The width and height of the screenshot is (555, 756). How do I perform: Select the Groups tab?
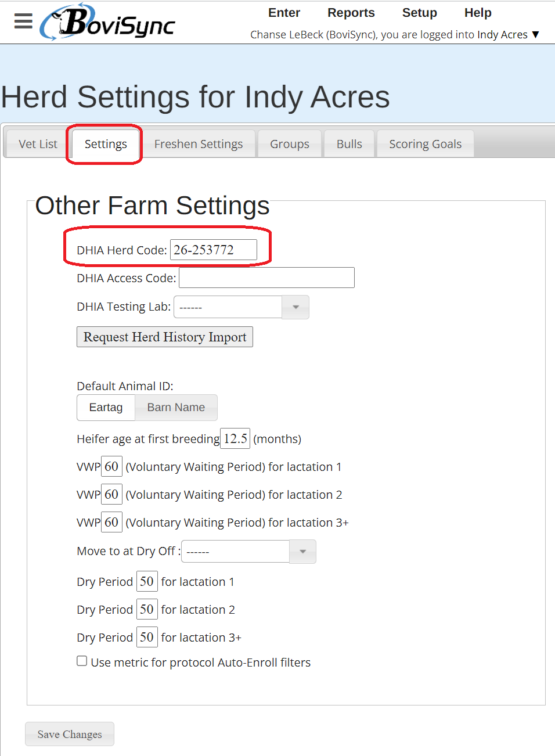[289, 144]
